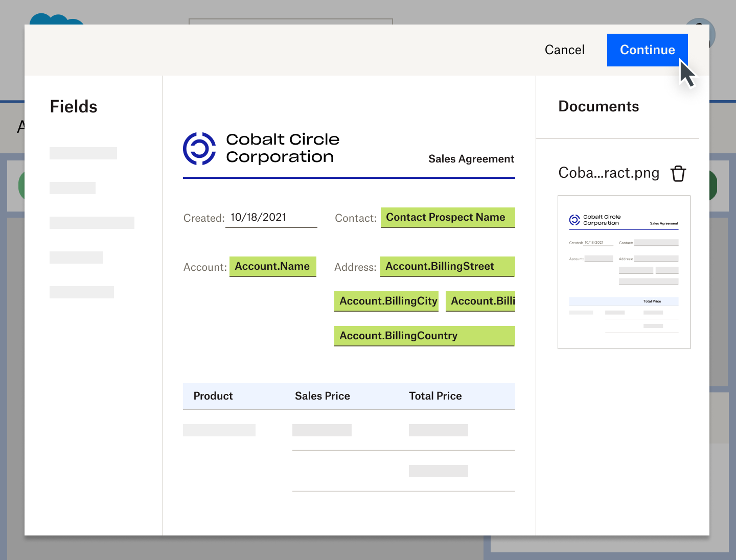Select the Contact Prospect Name field
The height and width of the screenshot is (560, 736).
pyautogui.click(x=447, y=218)
